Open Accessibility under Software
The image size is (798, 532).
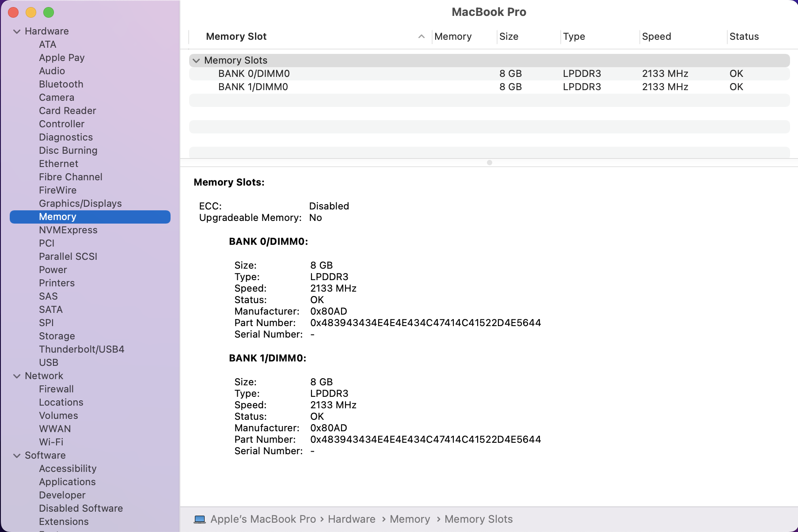[x=68, y=469]
